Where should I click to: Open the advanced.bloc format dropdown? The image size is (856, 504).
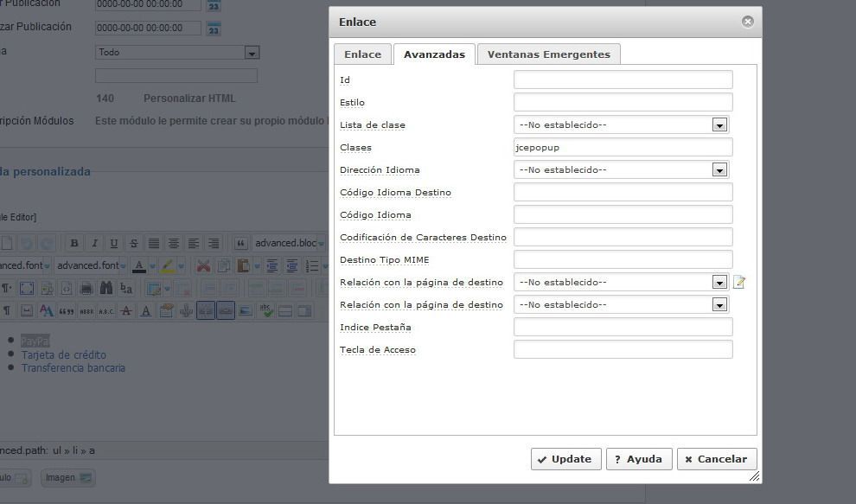(290, 243)
